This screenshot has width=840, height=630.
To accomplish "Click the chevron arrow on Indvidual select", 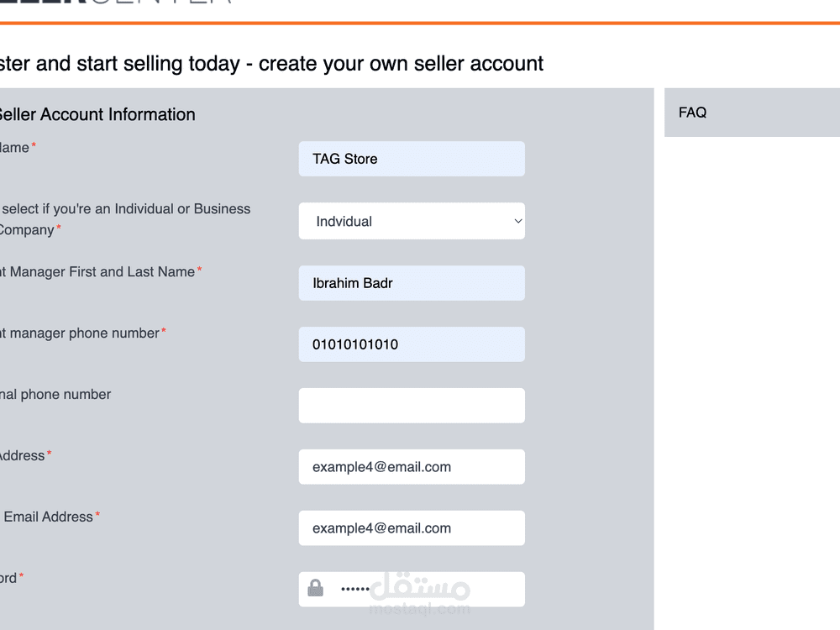I will pos(517,222).
